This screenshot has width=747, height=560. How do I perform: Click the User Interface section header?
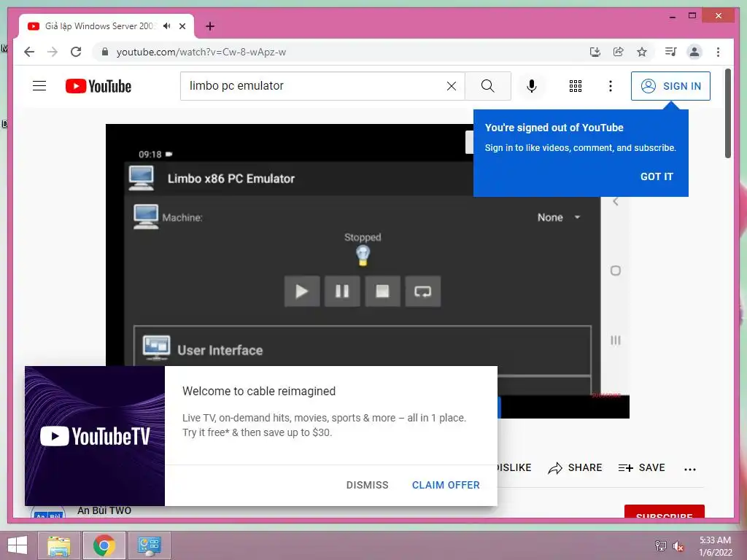point(362,350)
